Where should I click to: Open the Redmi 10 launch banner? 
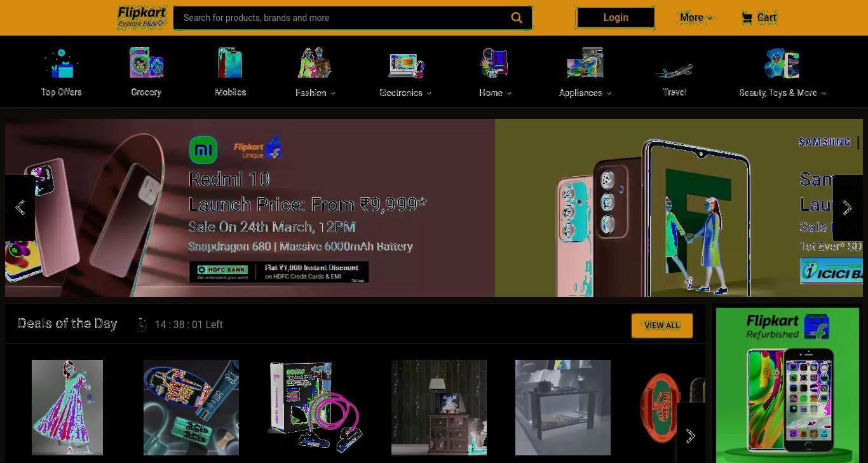click(250, 208)
